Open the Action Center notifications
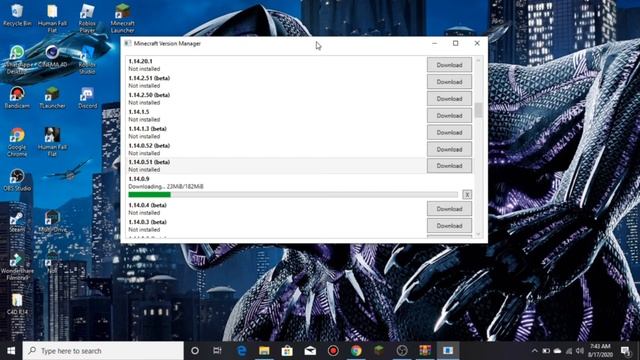Image resolution: width=640 pixels, height=360 pixels. [x=625, y=351]
